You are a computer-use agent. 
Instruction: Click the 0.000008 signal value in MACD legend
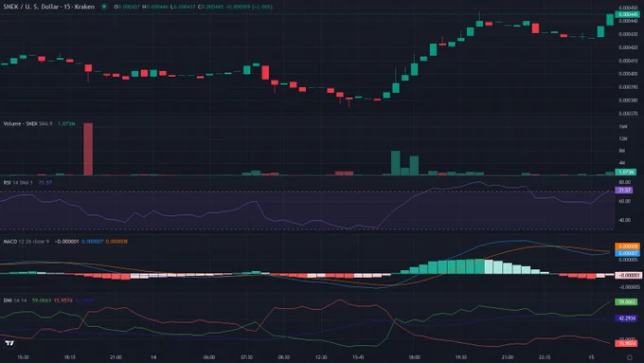point(116,242)
